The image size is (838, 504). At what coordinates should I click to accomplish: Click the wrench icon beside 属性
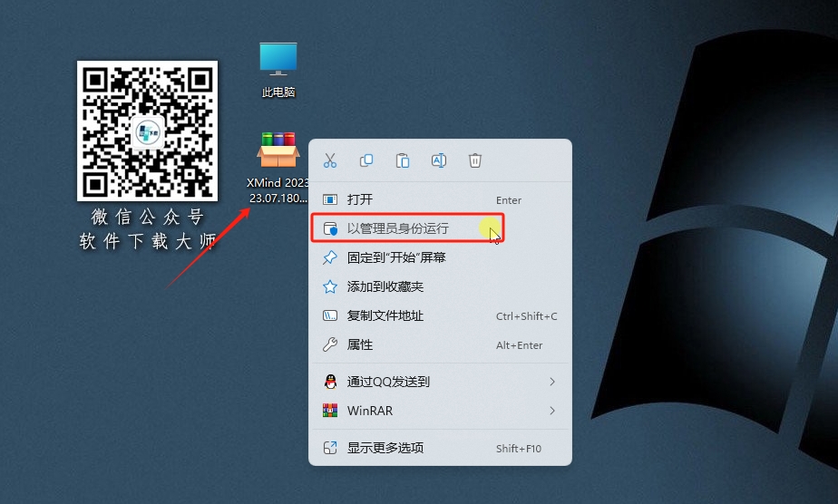click(330, 344)
